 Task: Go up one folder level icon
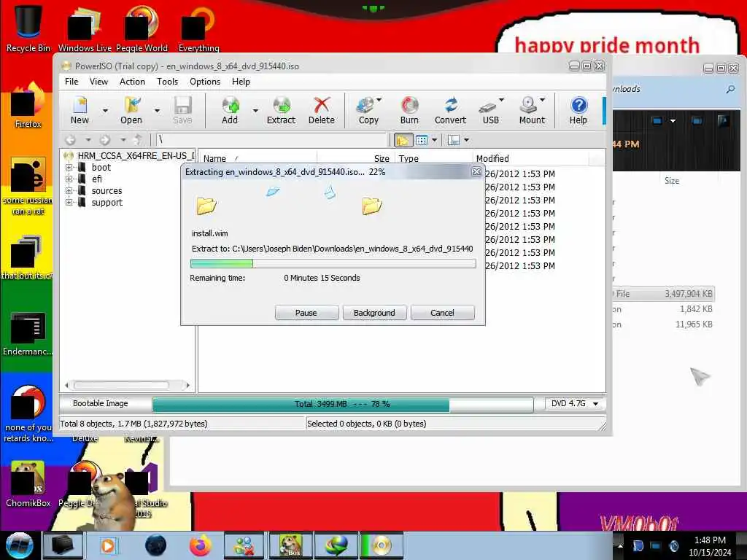click(138, 139)
